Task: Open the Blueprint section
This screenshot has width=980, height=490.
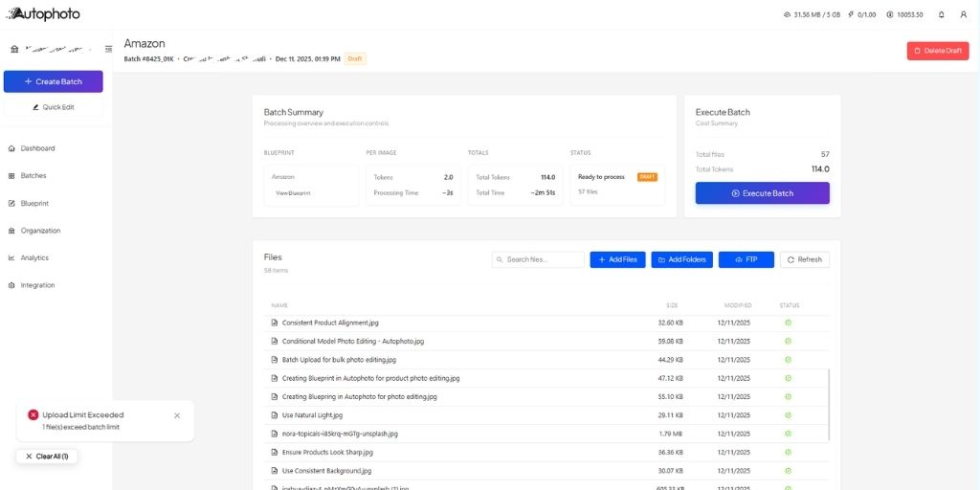Action: [x=34, y=203]
